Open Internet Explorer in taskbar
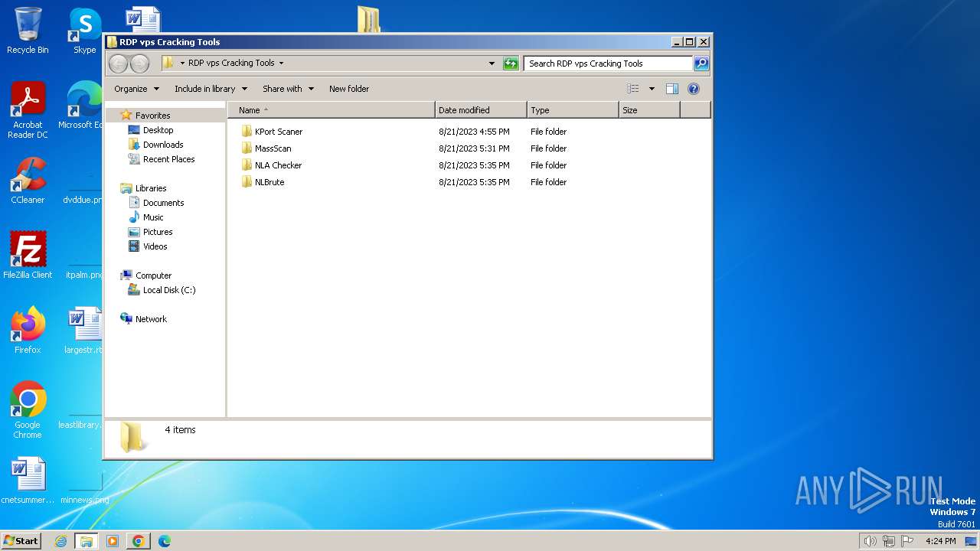The image size is (980, 551). 61,541
